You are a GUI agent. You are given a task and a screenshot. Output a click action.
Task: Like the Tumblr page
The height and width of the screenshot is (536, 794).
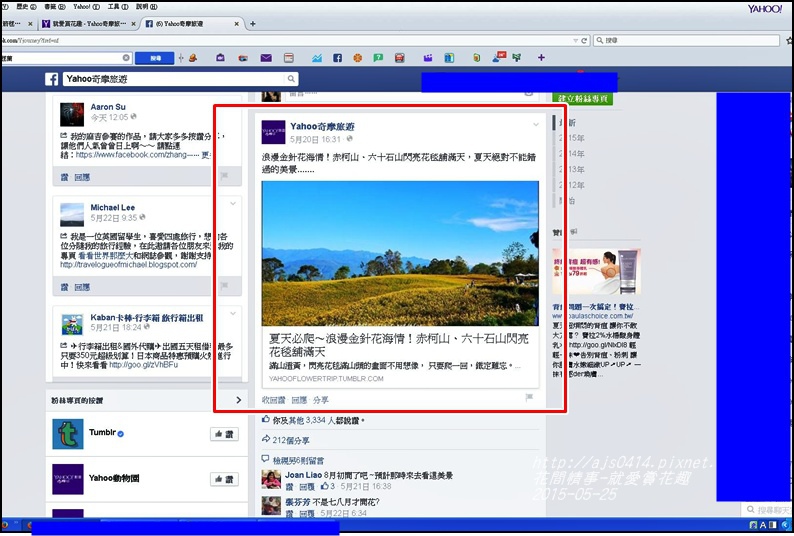(x=224, y=434)
